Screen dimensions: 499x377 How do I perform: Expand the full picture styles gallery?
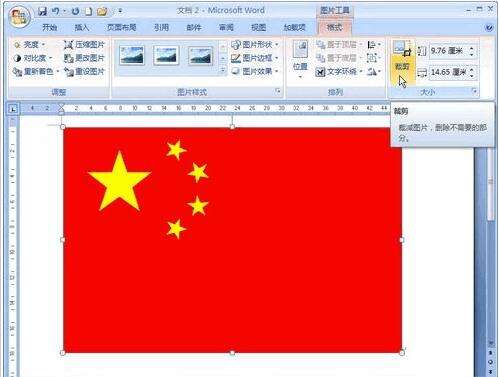coord(223,71)
